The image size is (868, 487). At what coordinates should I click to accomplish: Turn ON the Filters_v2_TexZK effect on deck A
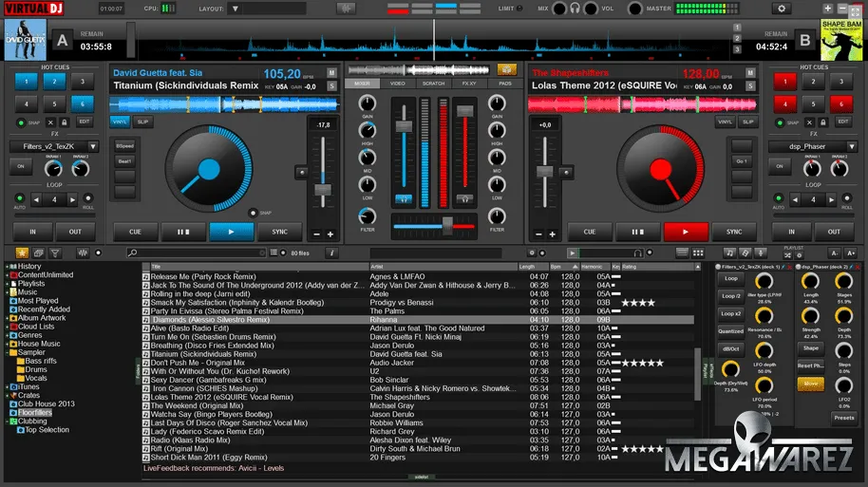tap(21, 166)
